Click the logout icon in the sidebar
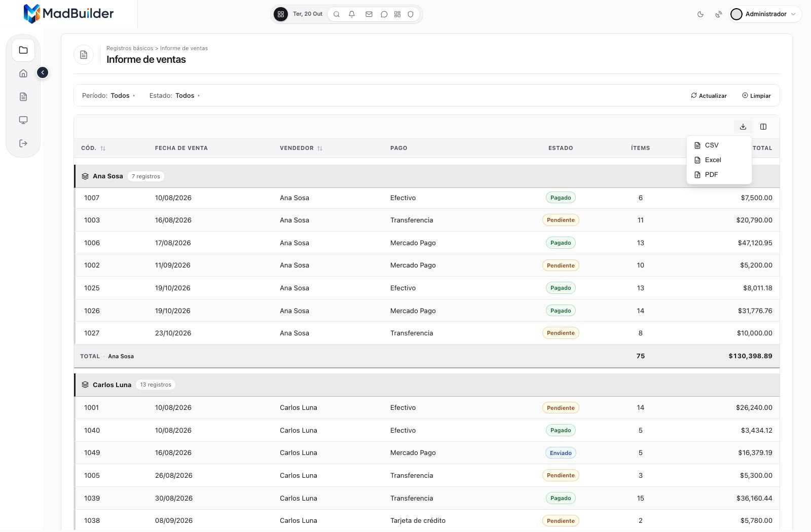The image size is (811, 532). (x=23, y=143)
